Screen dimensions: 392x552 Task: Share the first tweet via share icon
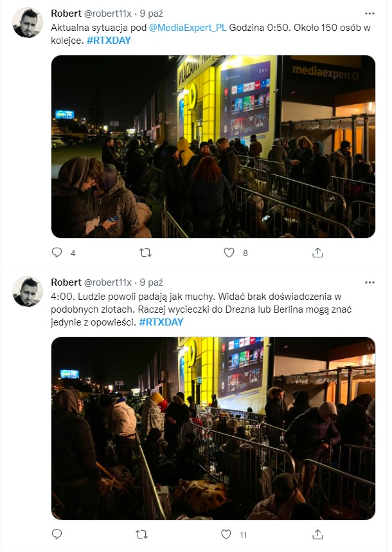[317, 252]
